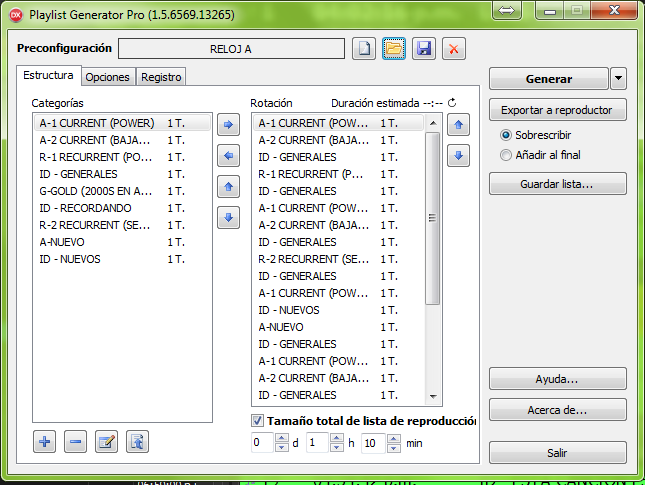Open the Registro tab

[161, 77]
